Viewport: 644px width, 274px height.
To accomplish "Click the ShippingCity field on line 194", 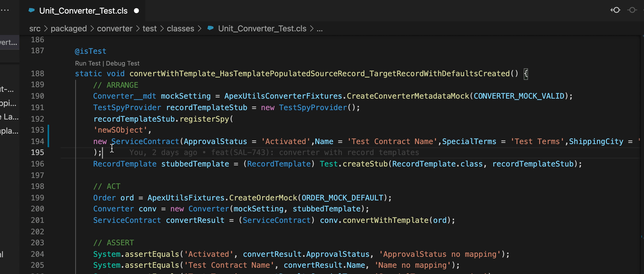I will tap(596, 141).
